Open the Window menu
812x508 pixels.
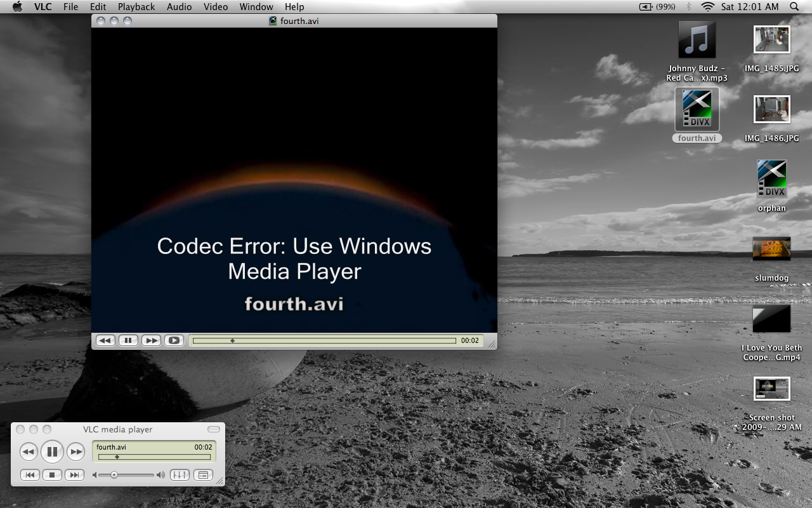click(256, 6)
